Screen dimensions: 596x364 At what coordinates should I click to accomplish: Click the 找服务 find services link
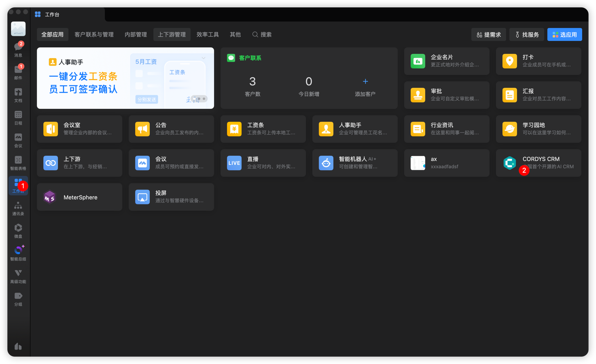tap(526, 34)
